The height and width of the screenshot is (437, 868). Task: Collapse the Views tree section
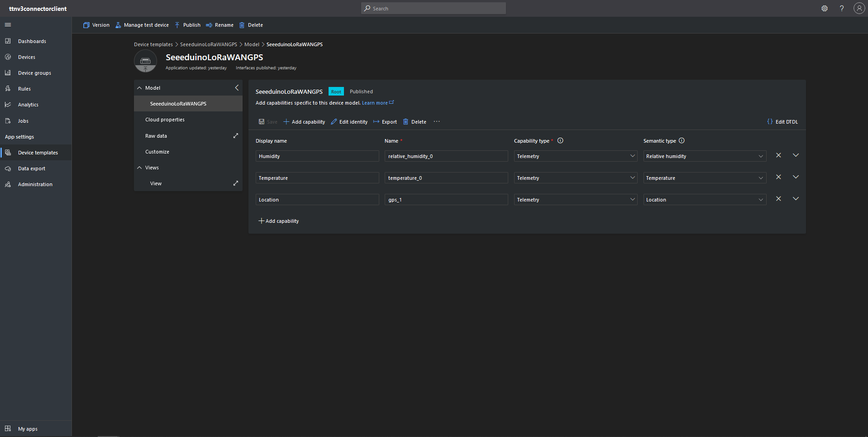(139, 168)
